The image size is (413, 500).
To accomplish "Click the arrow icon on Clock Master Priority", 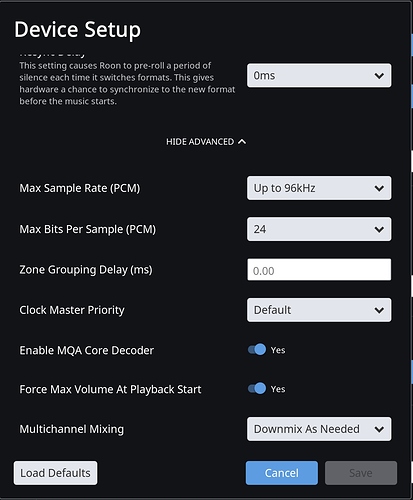I will (x=379, y=310).
